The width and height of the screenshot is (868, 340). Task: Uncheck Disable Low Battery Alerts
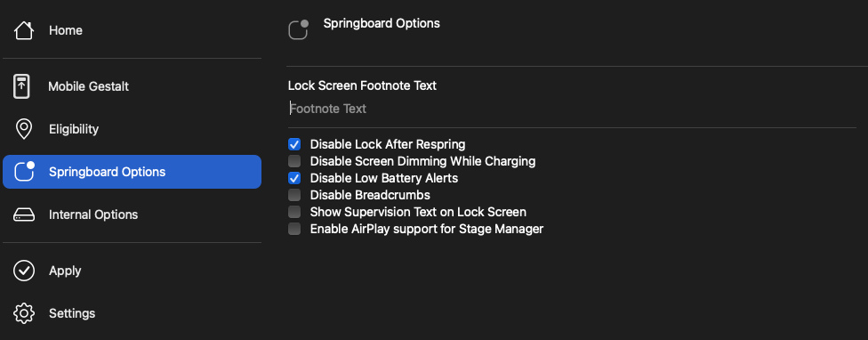294,178
